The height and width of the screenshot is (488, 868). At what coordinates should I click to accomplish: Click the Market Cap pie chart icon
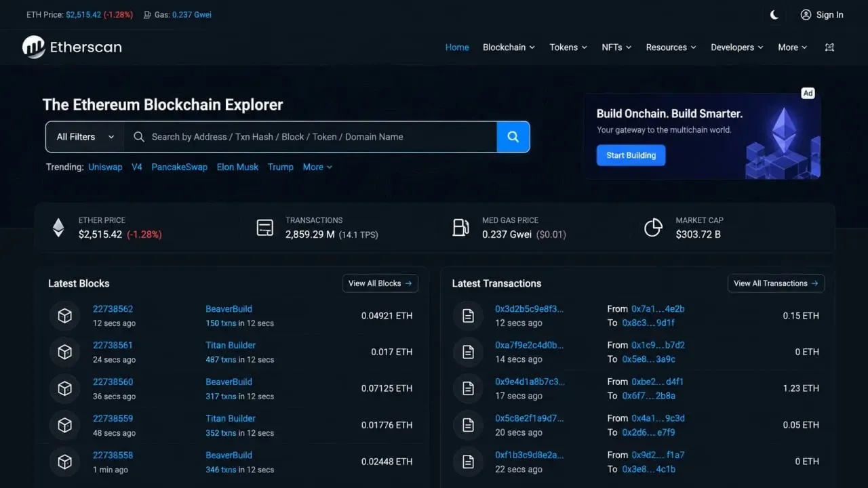[x=653, y=228]
